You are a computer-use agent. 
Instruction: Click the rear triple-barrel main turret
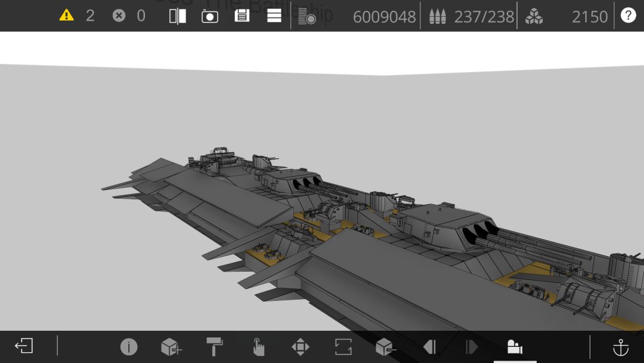coord(293,181)
